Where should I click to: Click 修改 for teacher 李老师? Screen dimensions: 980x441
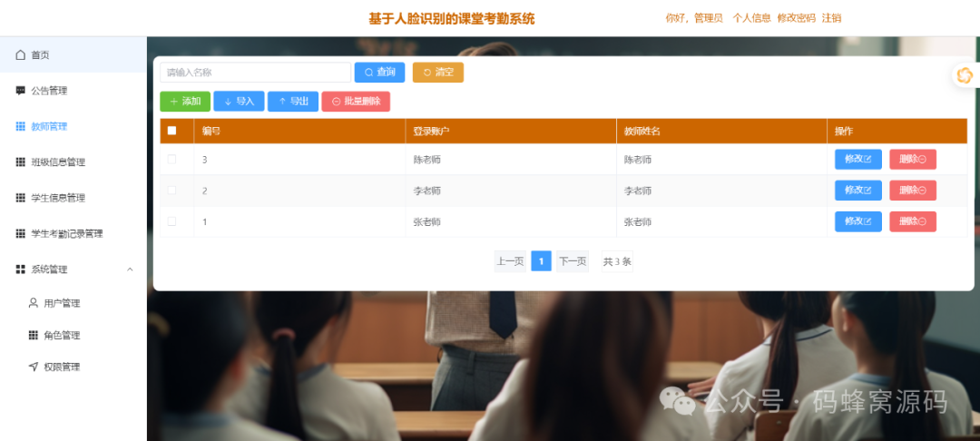[858, 191]
